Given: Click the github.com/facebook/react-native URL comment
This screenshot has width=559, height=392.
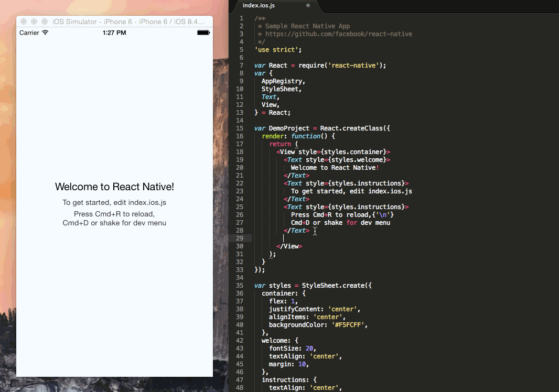Looking at the screenshot, I should tap(339, 34).
